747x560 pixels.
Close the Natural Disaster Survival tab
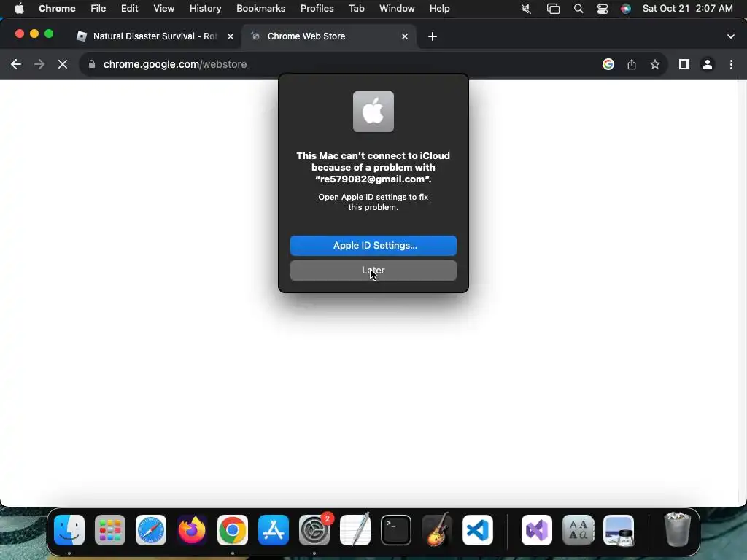230,36
